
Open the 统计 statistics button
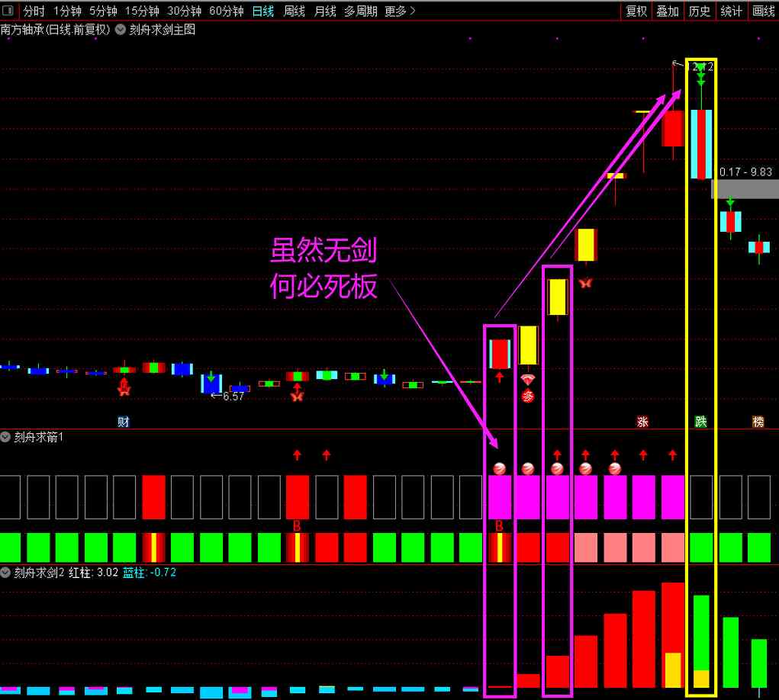[731, 11]
